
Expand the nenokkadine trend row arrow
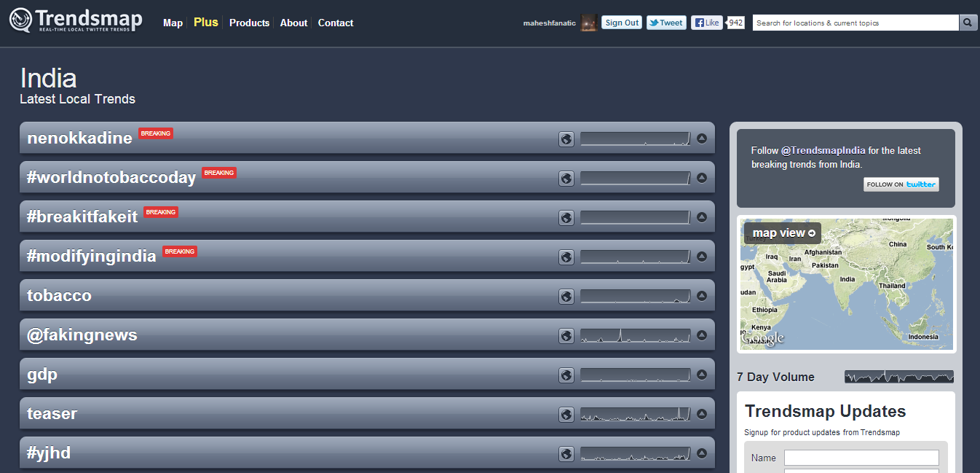click(x=702, y=138)
